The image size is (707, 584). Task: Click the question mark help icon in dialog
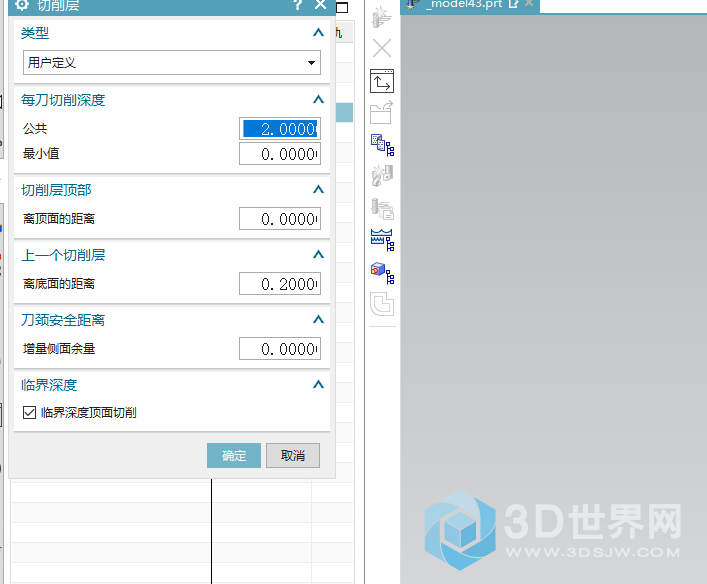pyautogui.click(x=297, y=5)
